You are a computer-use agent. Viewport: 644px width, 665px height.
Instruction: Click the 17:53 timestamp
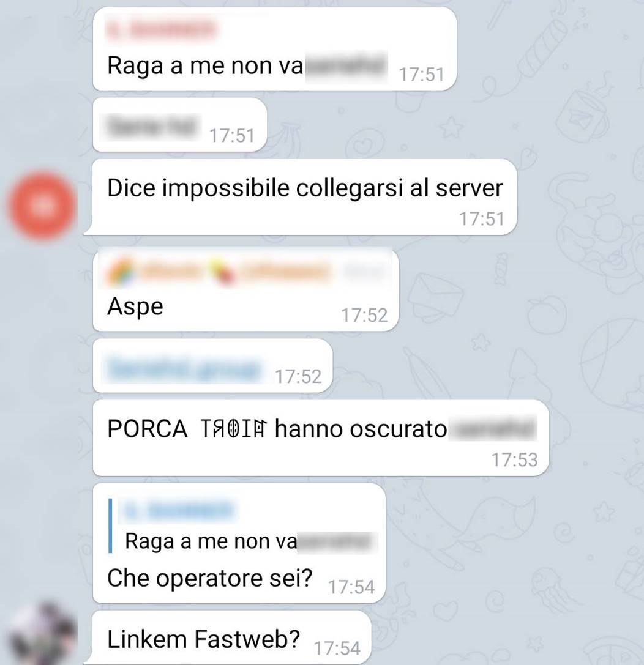(514, 459)
